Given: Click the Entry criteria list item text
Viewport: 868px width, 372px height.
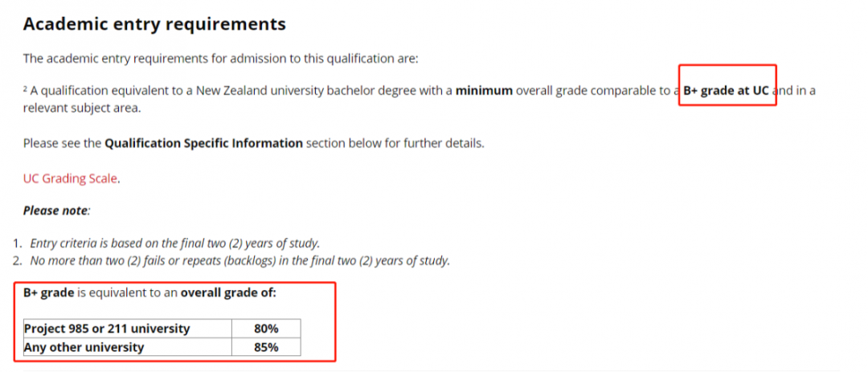Looking at the screenshot, I should (x=174, y=243).
